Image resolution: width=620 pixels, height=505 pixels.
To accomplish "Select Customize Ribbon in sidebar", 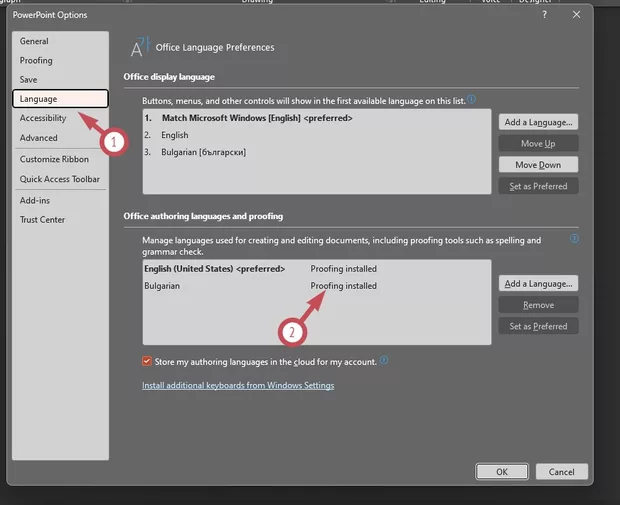I will point(55,160).
